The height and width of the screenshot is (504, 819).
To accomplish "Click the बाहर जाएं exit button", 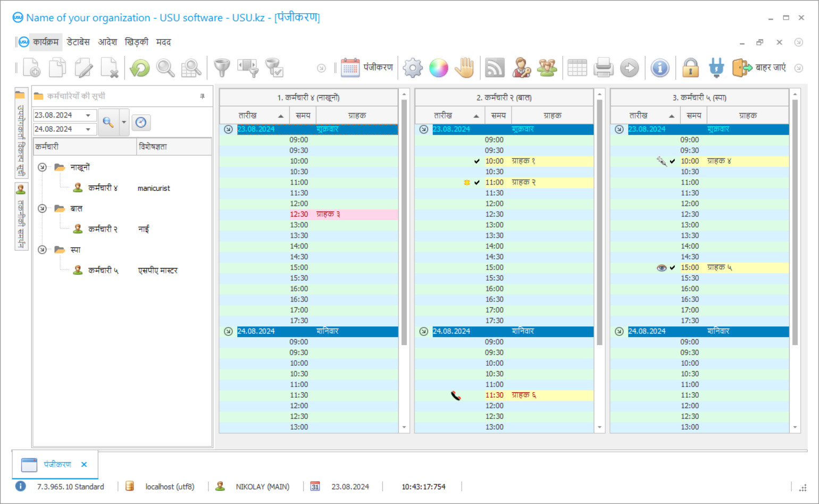I will click(759, 68).
